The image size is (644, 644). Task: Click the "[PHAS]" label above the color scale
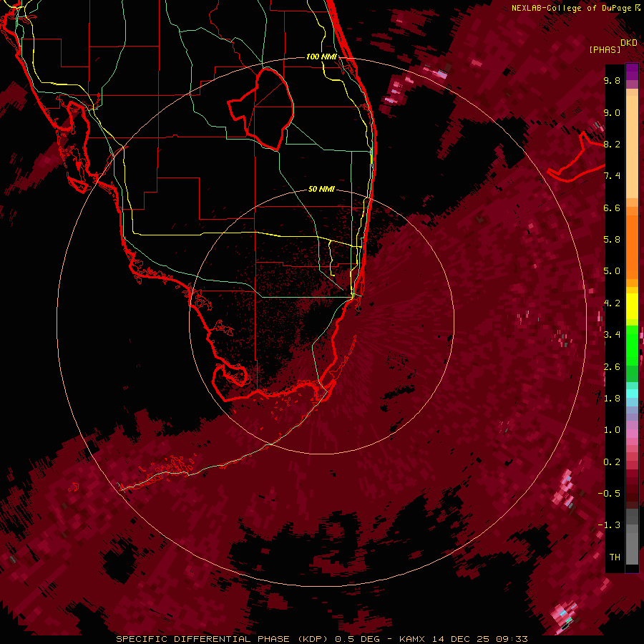pyautogui.click(x=605, y=50)
